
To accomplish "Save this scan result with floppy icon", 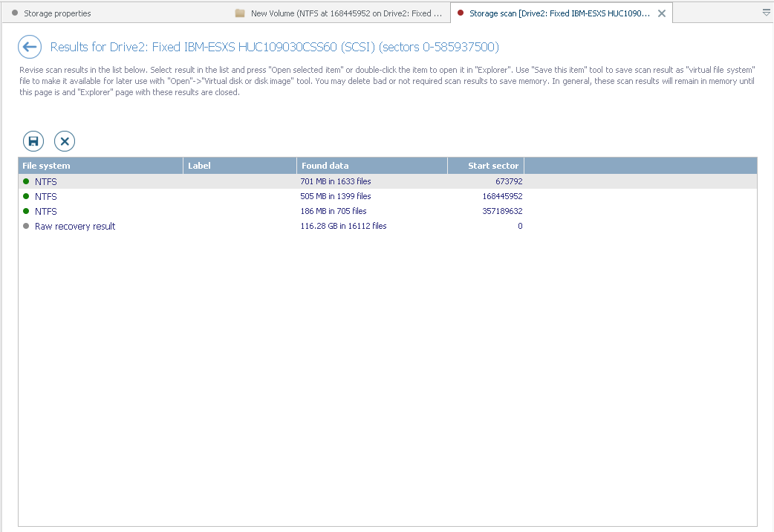I will point(33,141).
